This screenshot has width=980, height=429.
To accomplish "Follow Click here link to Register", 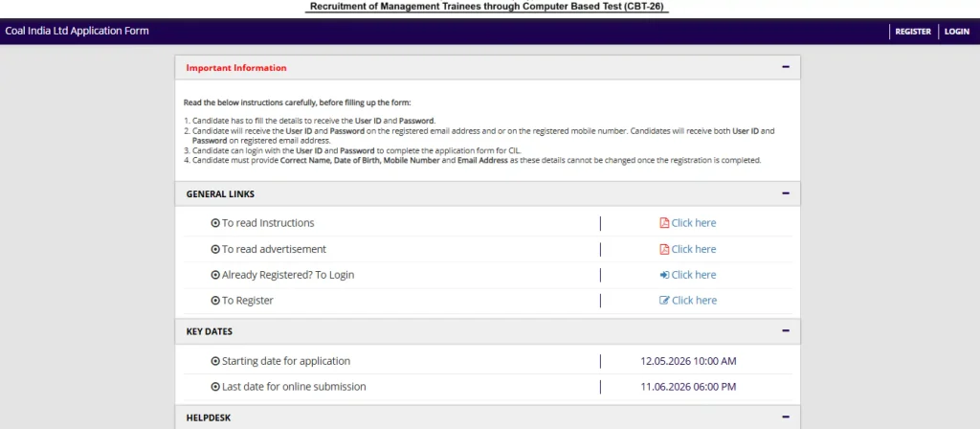I will coord(694,300).
